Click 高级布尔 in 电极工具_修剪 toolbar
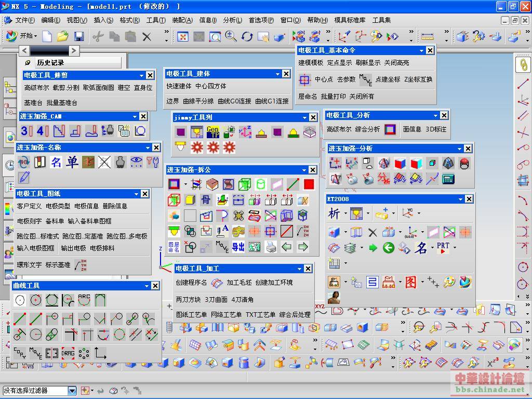 37,87
